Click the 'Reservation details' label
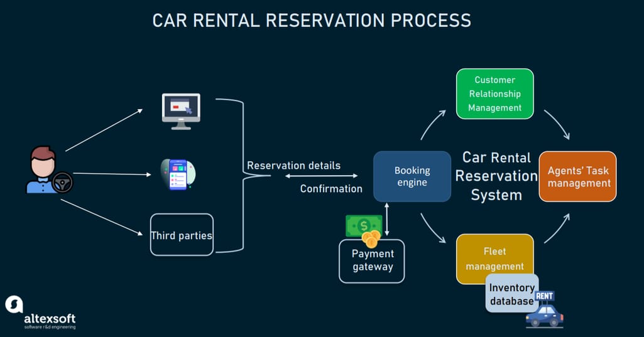 point(293,166)
